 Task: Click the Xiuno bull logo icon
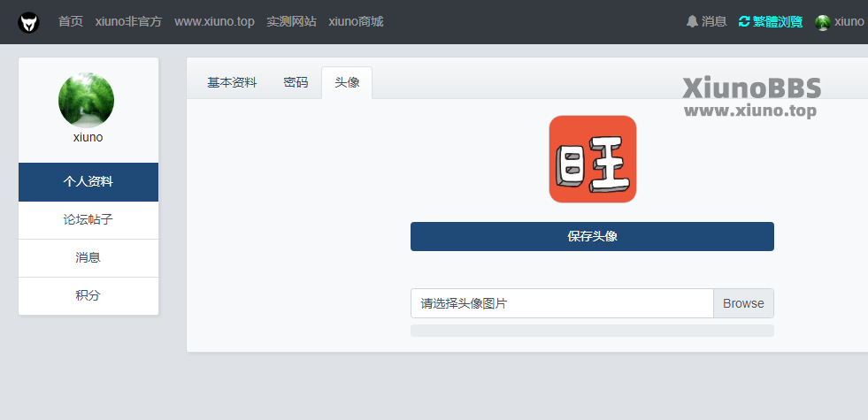(29, 23)
